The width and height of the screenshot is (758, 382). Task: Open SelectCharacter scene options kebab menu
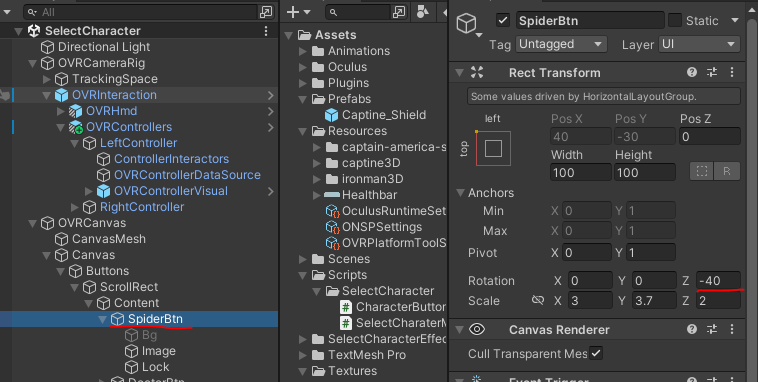coord(266,31)
